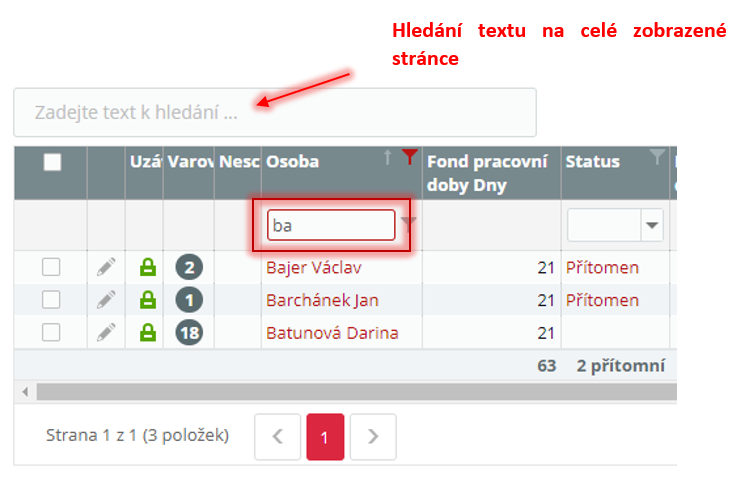Click the filter funnel in Status header

(657, 157)
